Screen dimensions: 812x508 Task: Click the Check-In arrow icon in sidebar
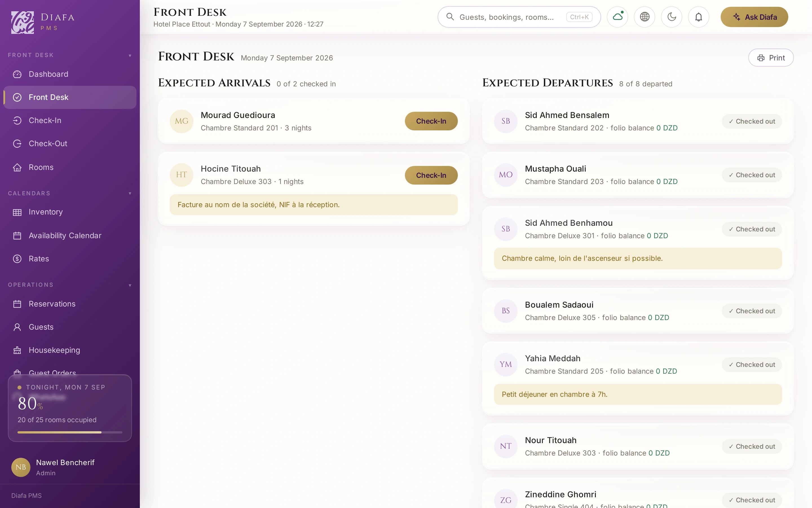point(17,121)
